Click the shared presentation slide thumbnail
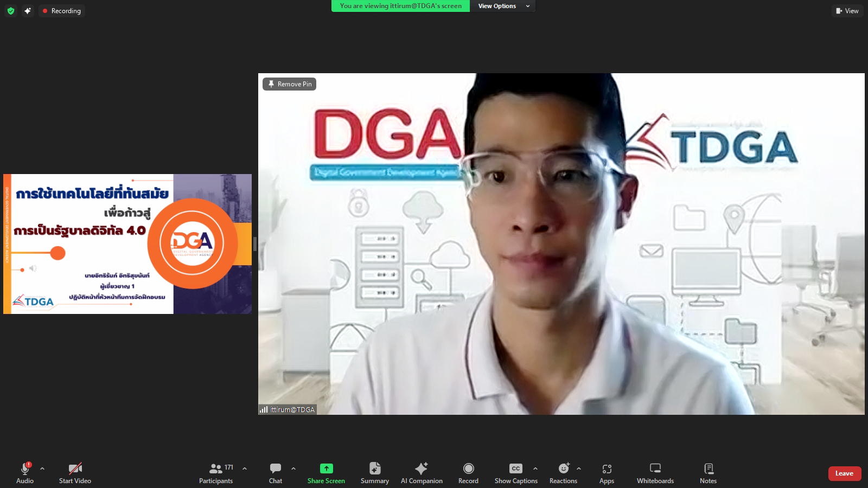 click(x=127, y=244)
